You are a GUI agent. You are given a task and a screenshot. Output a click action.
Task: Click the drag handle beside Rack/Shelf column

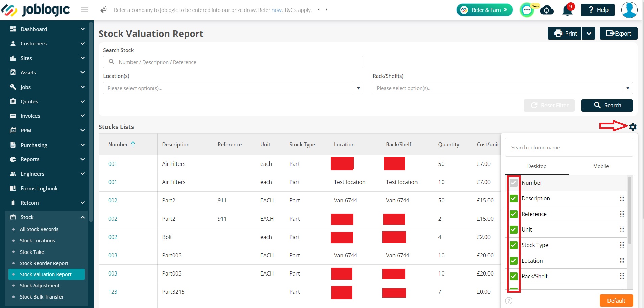tap(622, 276)
